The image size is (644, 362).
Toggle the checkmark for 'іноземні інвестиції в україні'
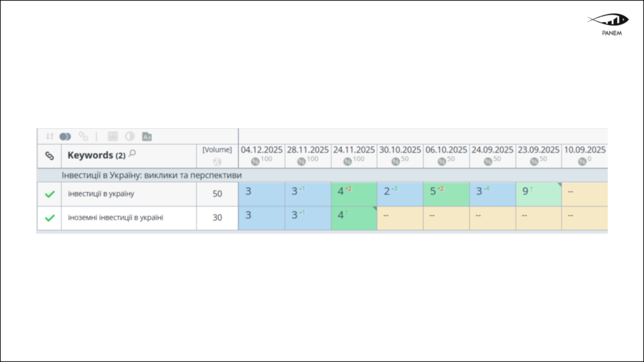click(49, 217)
